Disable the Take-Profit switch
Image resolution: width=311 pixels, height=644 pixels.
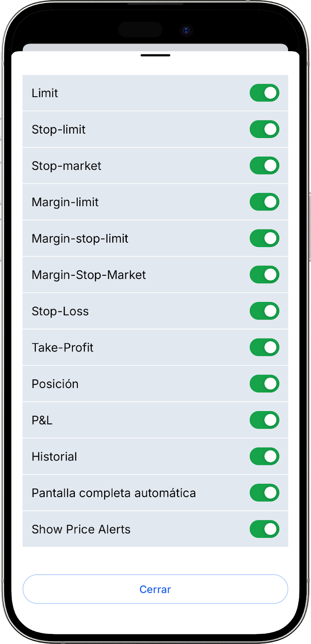[264, 347]
